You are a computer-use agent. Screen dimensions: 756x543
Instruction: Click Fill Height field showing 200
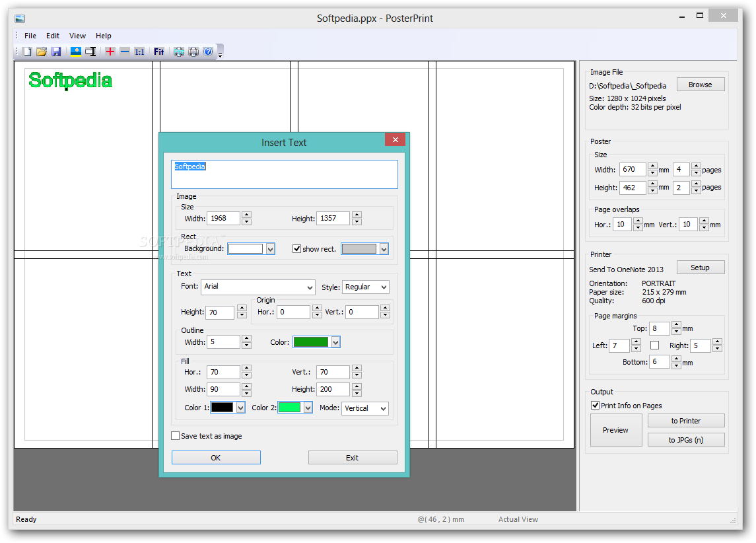pyautogui.click(x=333, y=389)
